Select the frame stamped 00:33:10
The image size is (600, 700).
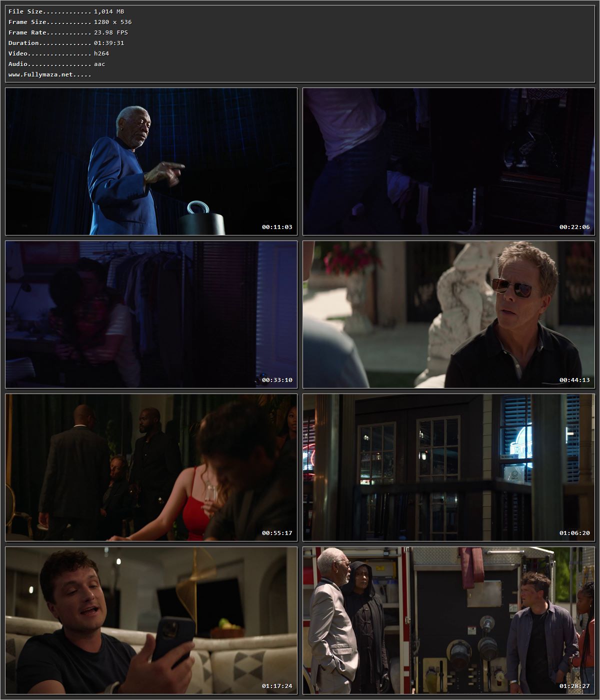click(151, 314)
